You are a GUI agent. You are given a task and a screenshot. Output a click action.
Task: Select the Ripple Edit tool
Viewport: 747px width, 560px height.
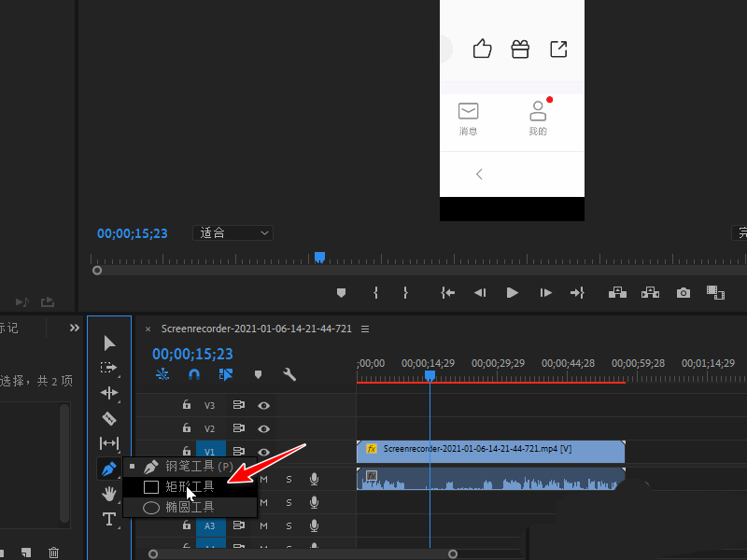pos(109,393)
